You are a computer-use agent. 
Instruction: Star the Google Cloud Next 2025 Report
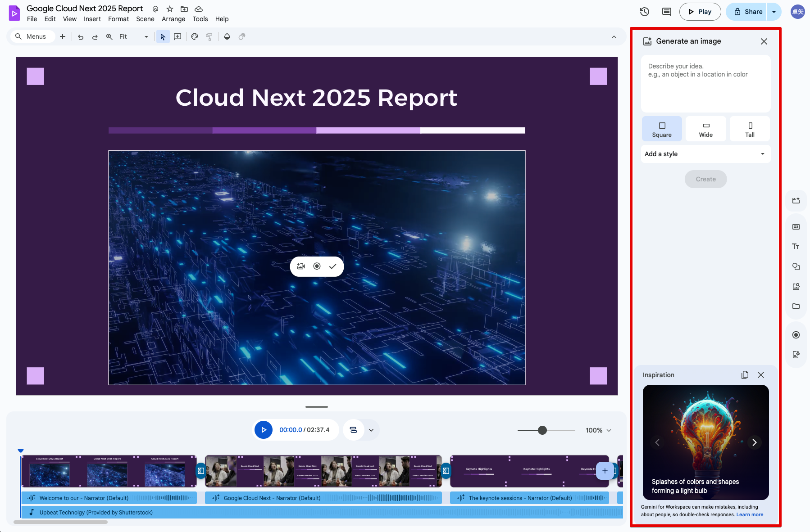[170, 9]
